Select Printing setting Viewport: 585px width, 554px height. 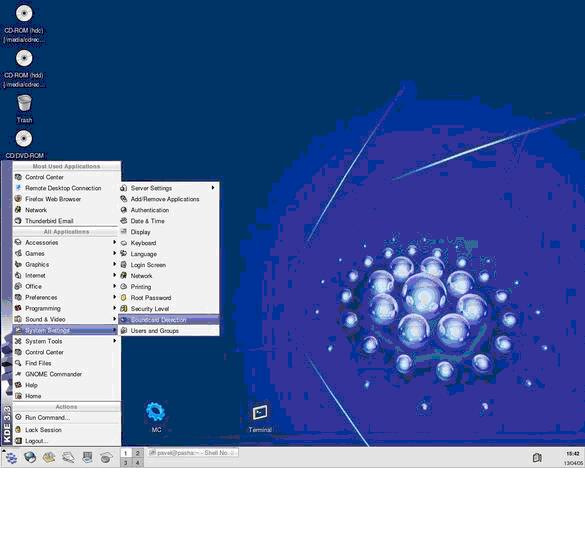coord(169,287)
